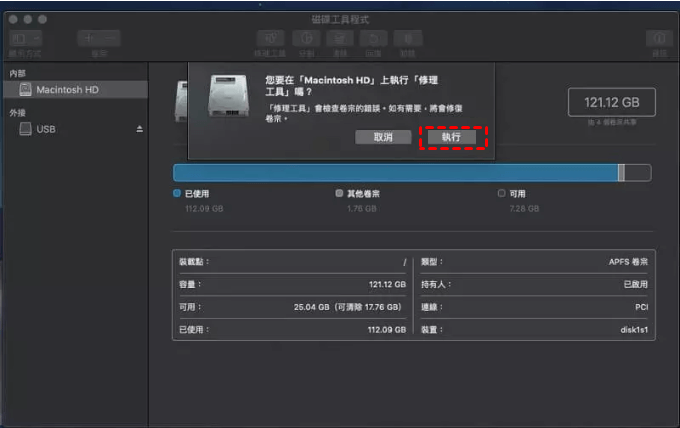
Task: Click the 修理工具 First Aid toolbar icon
Action: click(270, 39)
